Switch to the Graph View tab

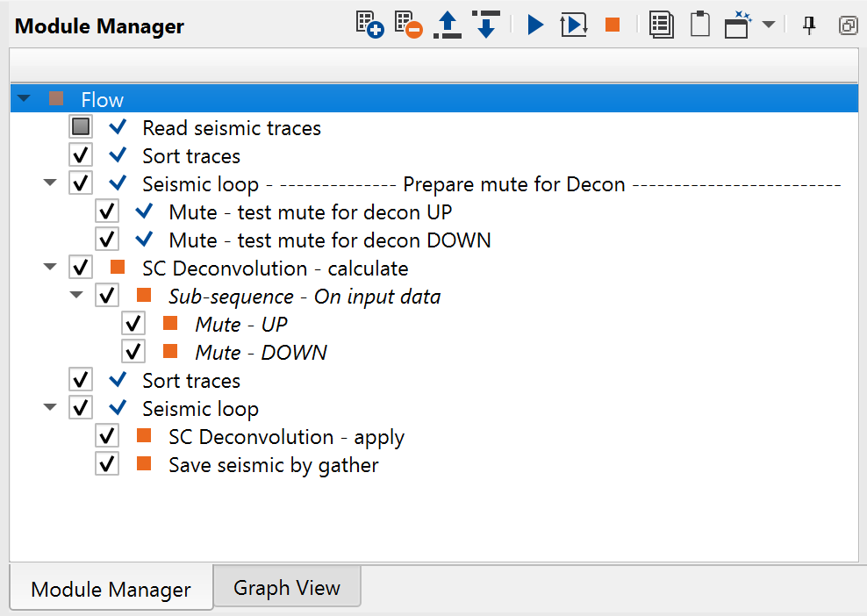click(286, 587)
